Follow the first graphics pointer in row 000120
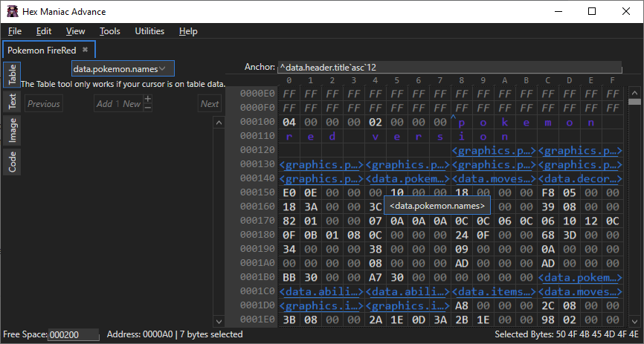The height and width of the screenshot is (344, 644). pyautogui.click(x=494, y=151)
